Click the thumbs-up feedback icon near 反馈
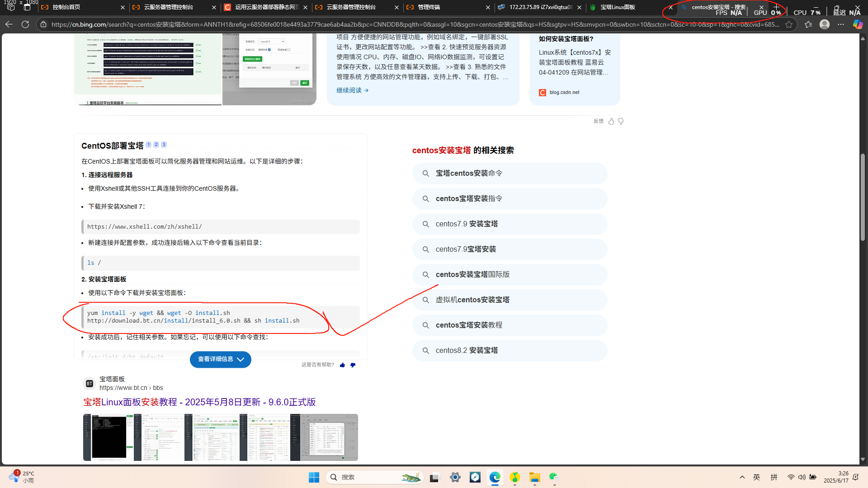Viewport: 868px width, 488px height. point(611,121)
